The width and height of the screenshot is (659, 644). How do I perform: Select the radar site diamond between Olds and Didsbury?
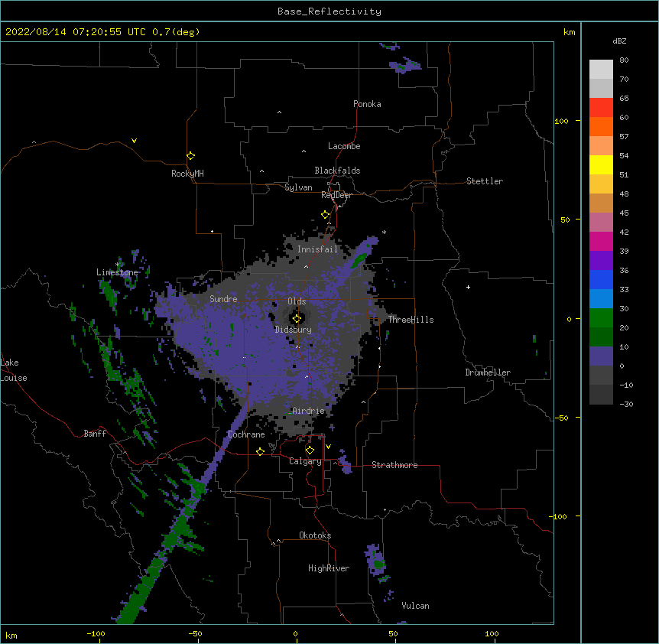(x=297, y=319)
